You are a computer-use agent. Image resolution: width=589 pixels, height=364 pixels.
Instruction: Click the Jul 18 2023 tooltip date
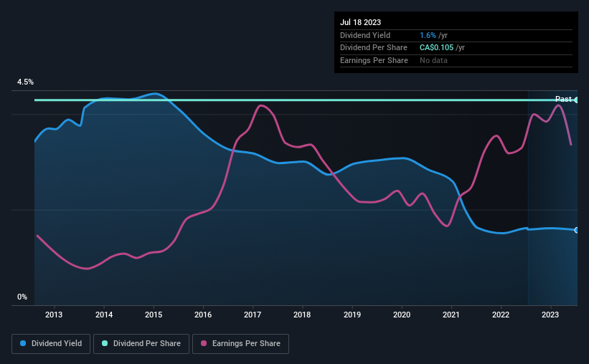click(360, 22)
